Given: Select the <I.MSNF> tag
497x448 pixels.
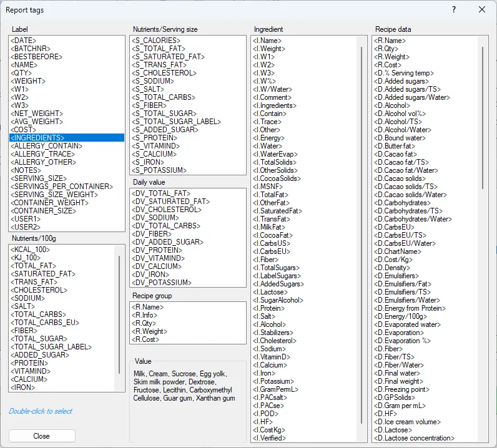Looking at the screenshot, I should [x=268, y=187].
